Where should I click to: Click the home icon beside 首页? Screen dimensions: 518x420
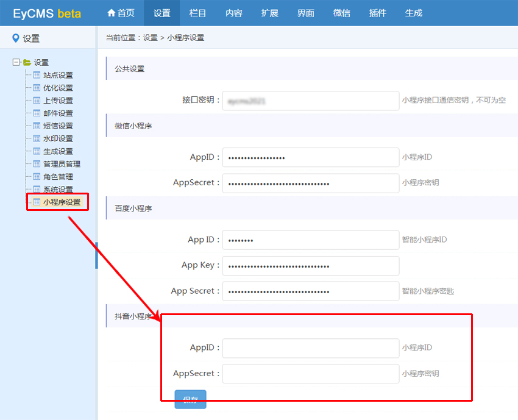tap(111, 13)
